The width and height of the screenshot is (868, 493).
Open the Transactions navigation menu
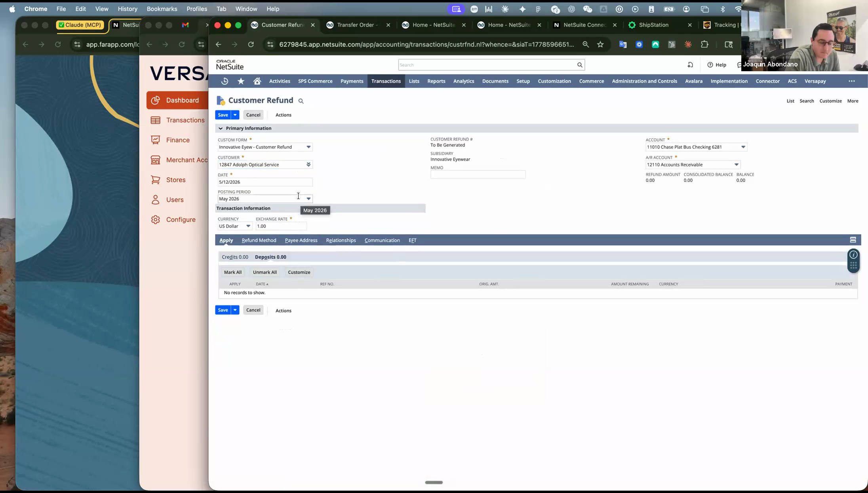tap(386, 81)
